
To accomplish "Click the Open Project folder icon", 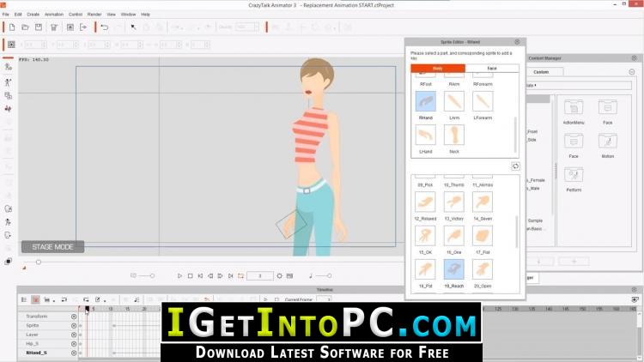I will click(x=25, y=27).
